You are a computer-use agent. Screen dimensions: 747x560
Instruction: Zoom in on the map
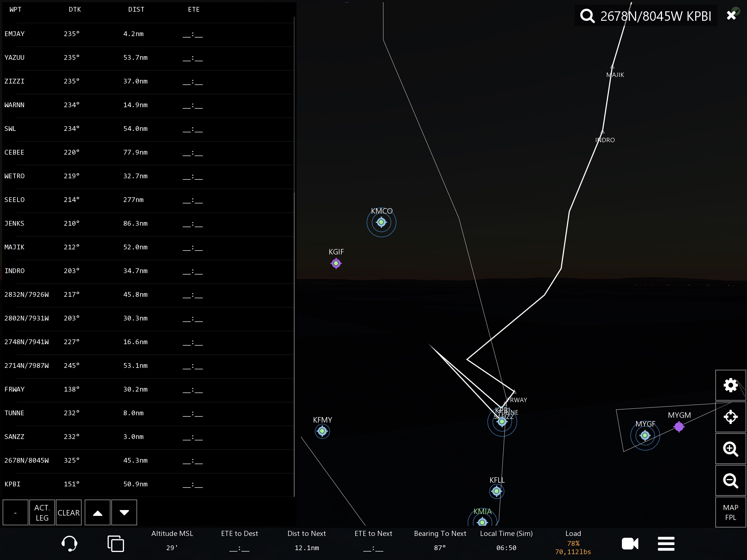click(x=730, y=449)
